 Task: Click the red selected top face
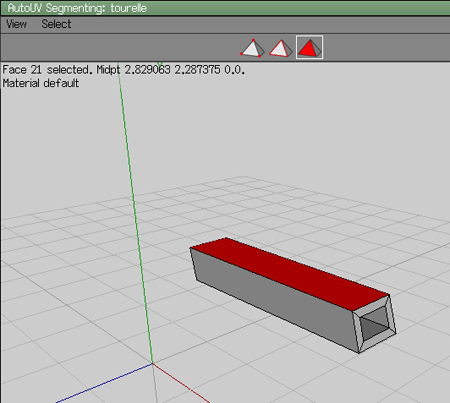tap(287, 271)
